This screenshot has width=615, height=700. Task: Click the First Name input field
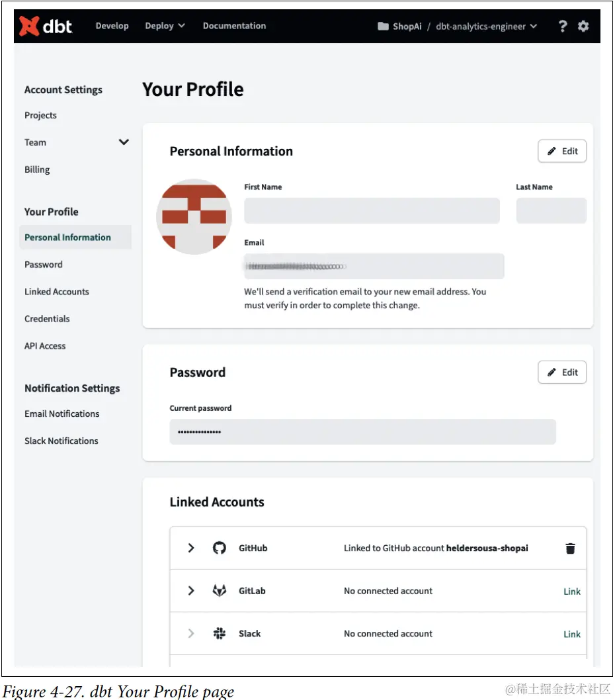[372, 210]
